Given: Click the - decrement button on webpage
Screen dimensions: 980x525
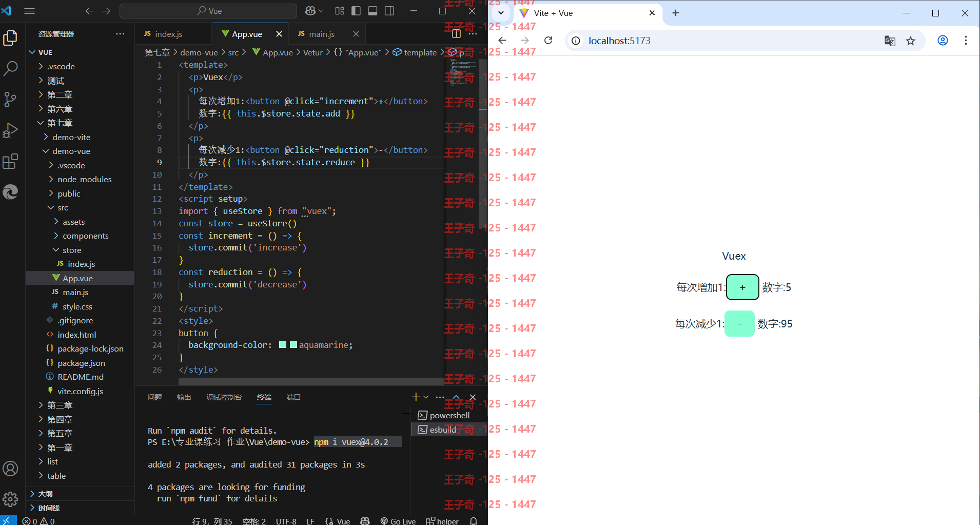Looking at the screenshot, I should coord(739,324).
